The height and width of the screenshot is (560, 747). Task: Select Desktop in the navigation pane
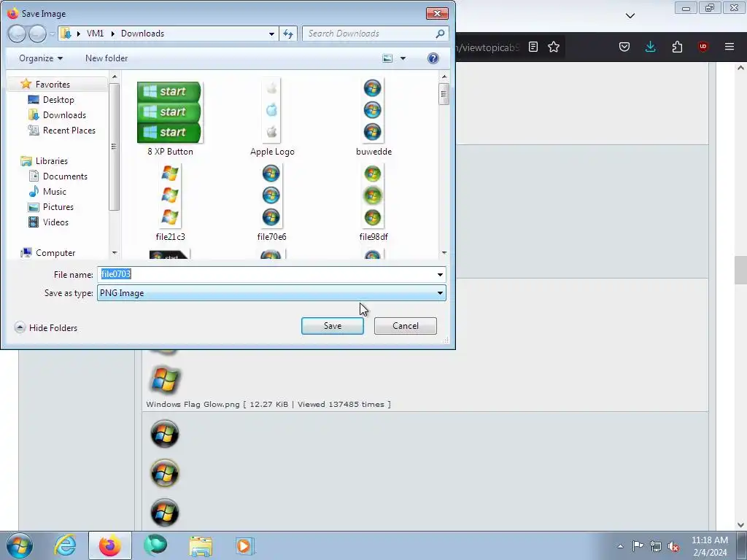click(x=58, y=99)
